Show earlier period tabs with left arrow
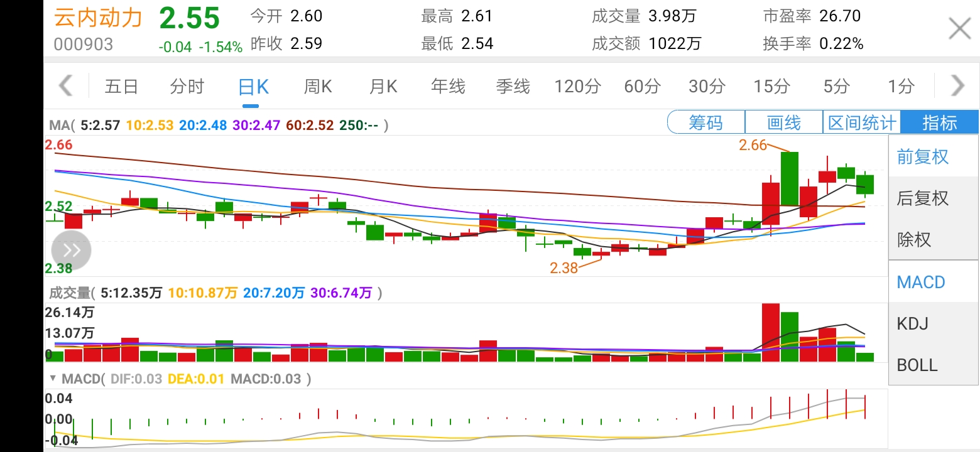 click(x=65, y=85)
